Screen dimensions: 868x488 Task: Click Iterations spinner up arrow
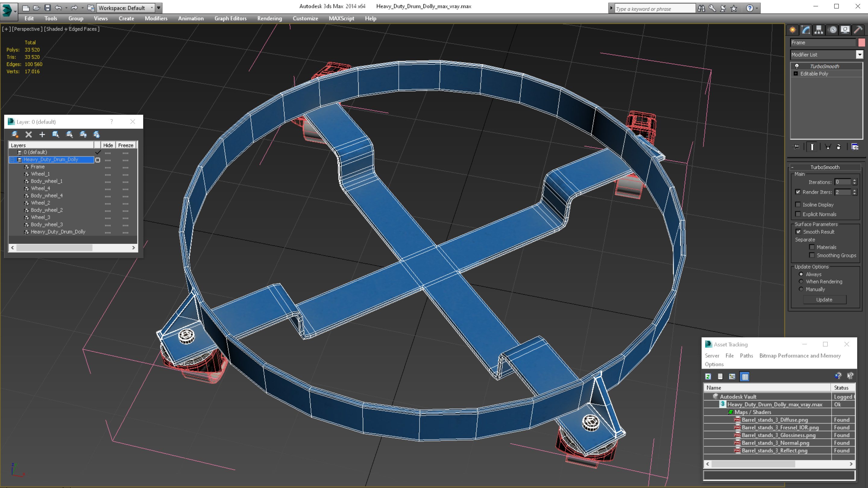854,180
